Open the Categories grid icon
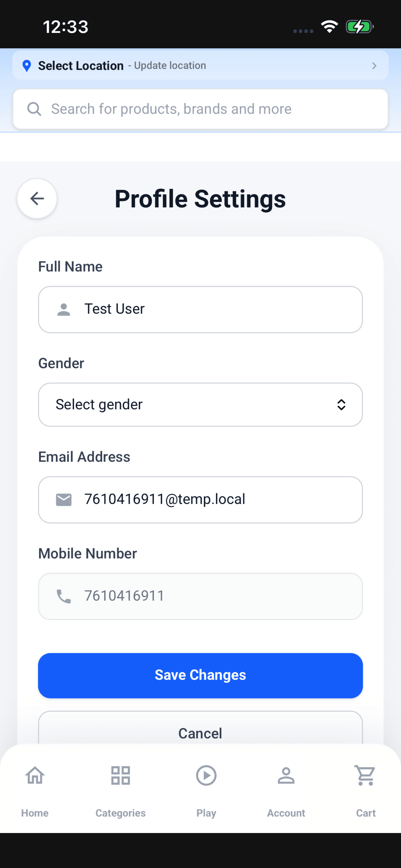The width and height of the screenshot is (401, 868). click(x=120, y=775)
